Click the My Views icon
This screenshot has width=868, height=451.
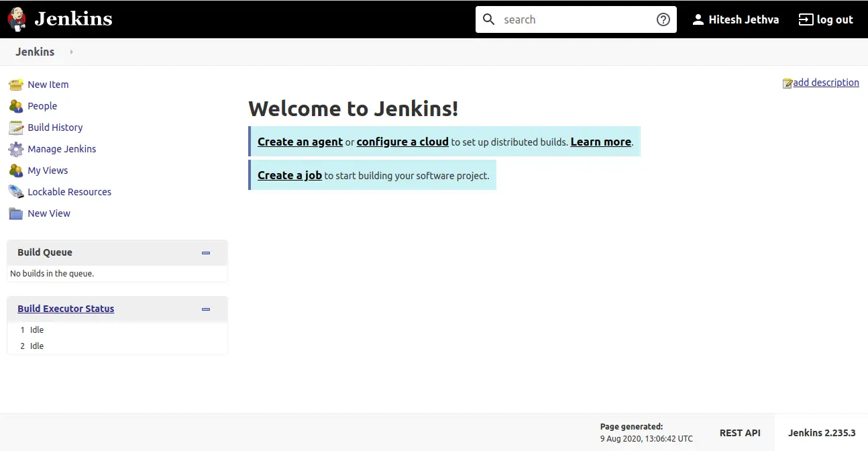16,170
